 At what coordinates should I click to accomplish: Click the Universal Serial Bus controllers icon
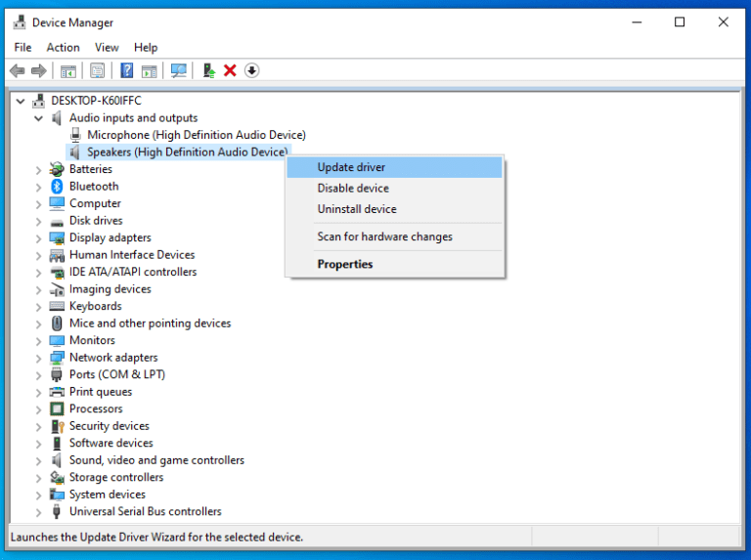pos(57,512)
